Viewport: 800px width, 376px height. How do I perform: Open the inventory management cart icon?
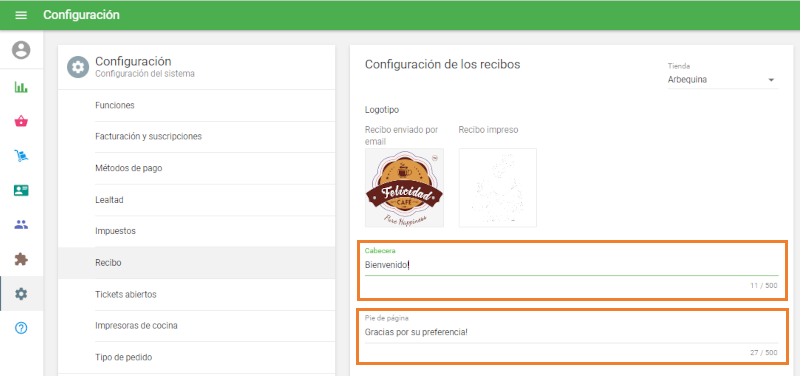click(x=21, y=156)
